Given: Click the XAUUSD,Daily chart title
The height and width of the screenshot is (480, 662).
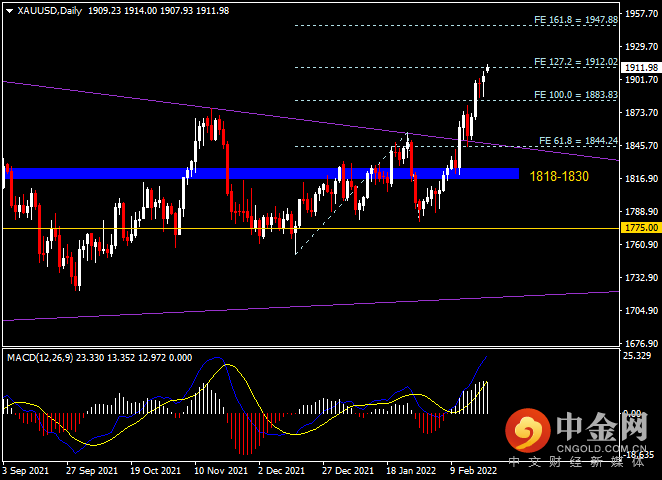Looking at the screenshot, I should click(x=49, y=11).
